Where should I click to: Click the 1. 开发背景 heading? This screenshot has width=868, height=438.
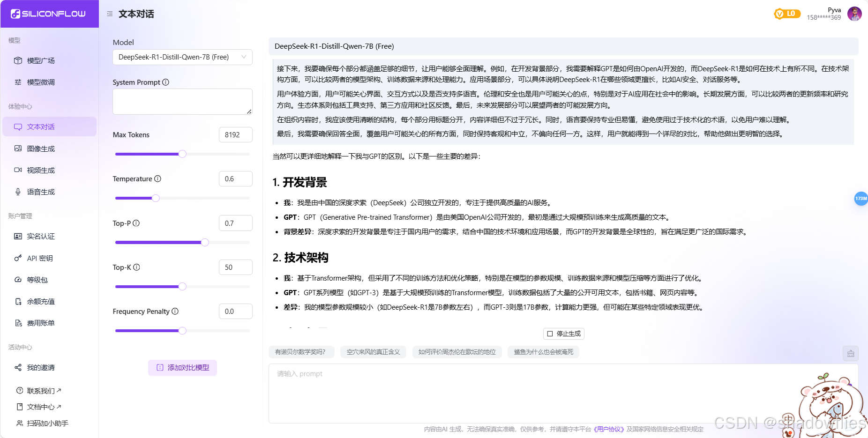coord(300,182)
